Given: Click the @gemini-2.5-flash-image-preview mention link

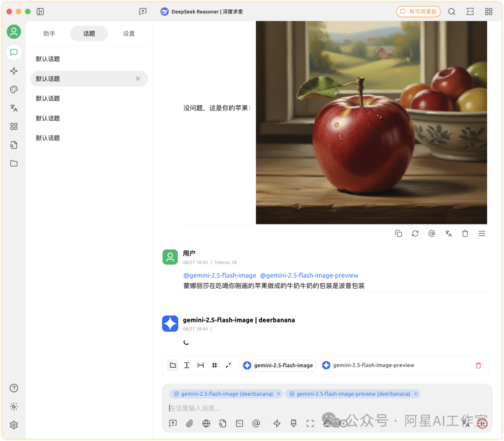Looking at the screenshot, I should coord(309,275).
